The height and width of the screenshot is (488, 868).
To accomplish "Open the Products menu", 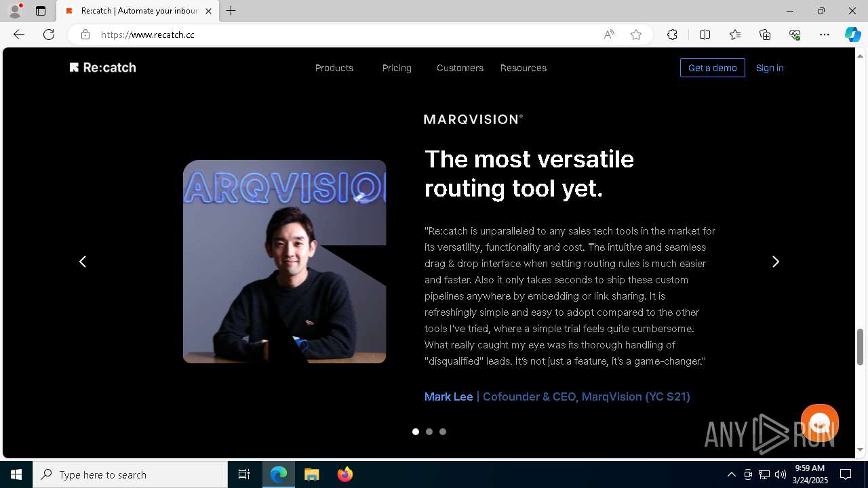I will [x=334, y=68].
